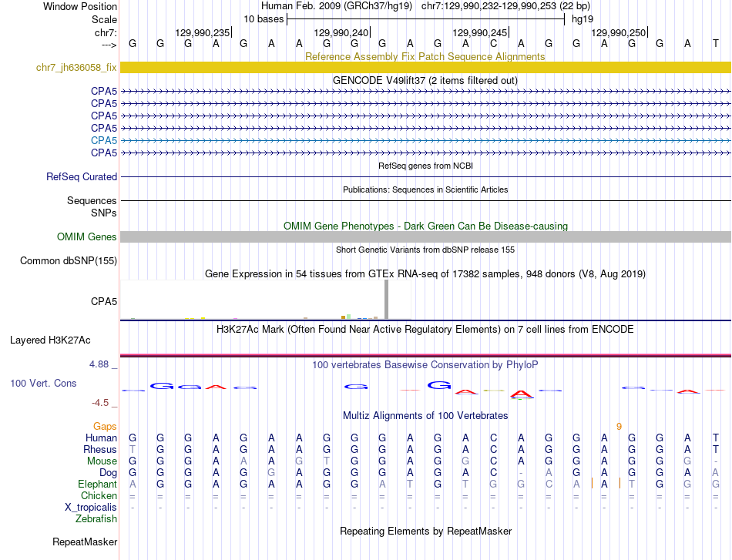Open Reference Assembly Fix Patch Sequence Alignments title
732x560 pixels.
click(x=425, y=56)
